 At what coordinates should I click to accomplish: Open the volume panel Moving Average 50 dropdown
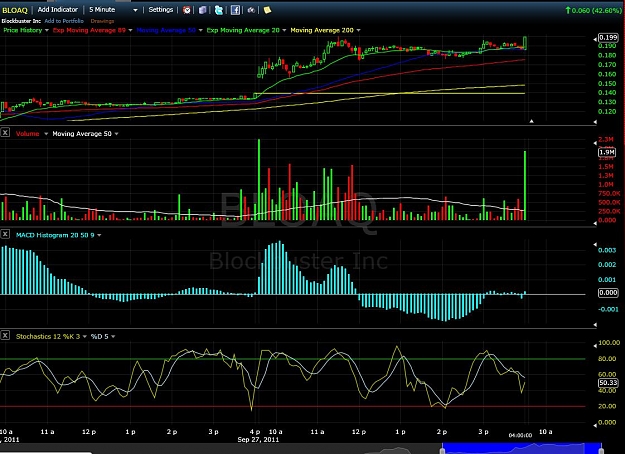116,134
